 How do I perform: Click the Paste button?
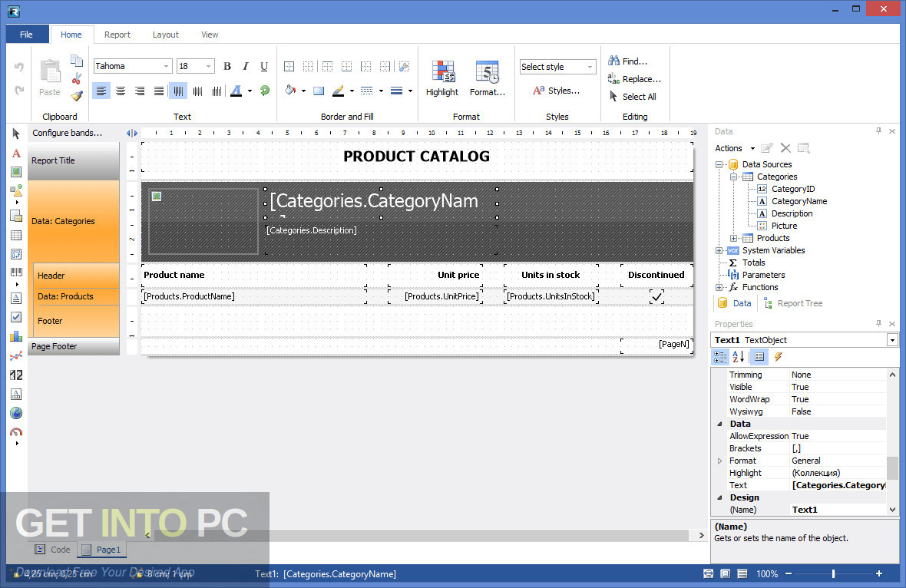[x=50, y=78]
